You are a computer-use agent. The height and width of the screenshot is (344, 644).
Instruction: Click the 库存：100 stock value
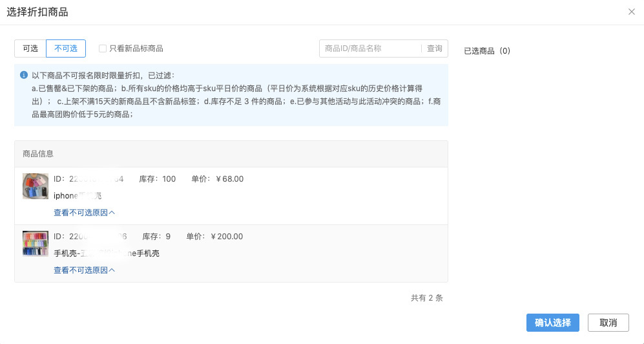pyautogui.click(x=158, y=178)
